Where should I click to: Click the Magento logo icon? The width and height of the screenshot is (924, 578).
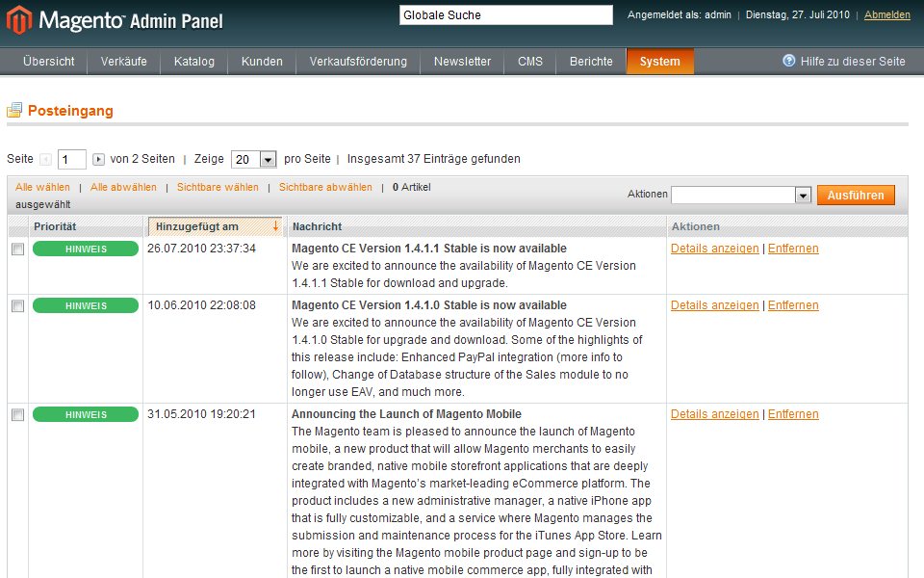point(19,19)
